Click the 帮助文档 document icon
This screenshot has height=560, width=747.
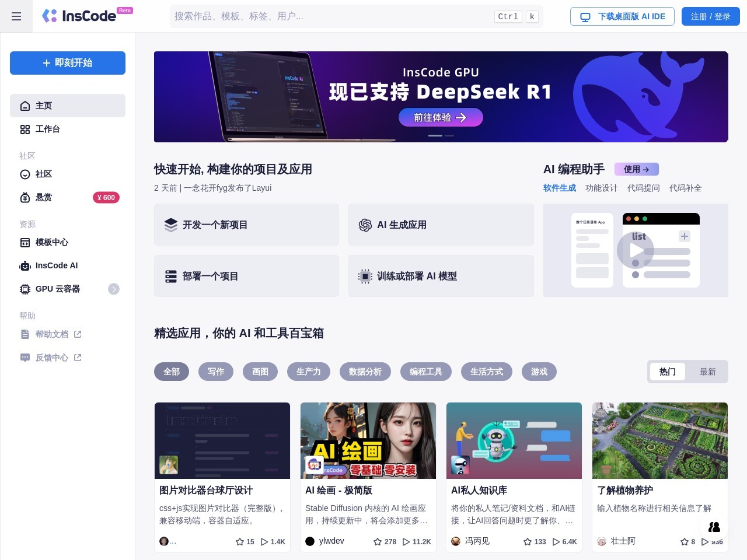coord(25,334)
